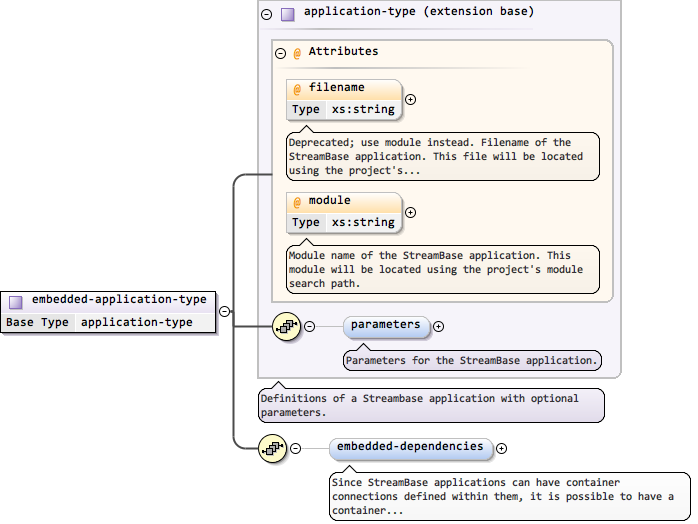Collapse the application-type extension base box
This screenshot has width=698, height=524.
266,14
